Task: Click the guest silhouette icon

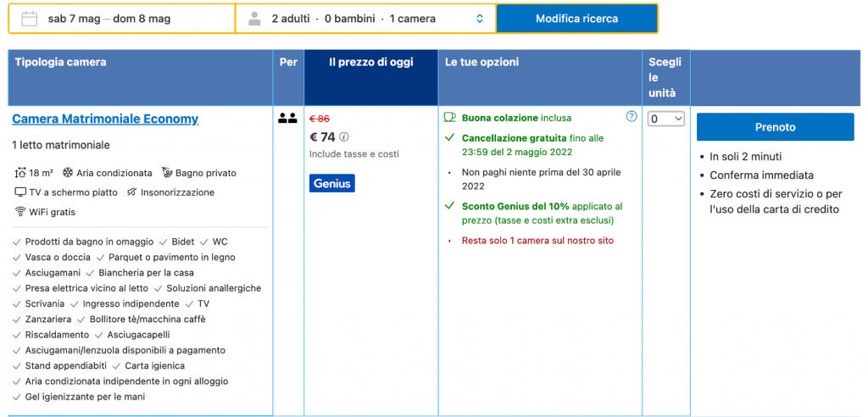Action: [x=254, y=19]
